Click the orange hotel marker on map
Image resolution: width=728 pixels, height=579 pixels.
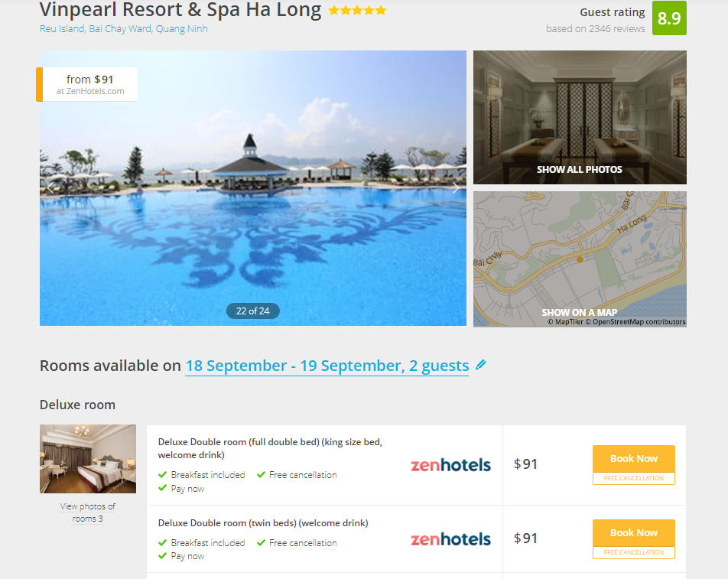580,259
